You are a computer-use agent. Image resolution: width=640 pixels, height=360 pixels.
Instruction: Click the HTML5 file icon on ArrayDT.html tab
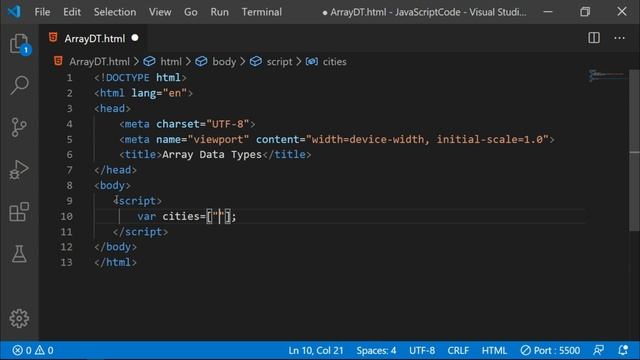(x=53, y=38)
